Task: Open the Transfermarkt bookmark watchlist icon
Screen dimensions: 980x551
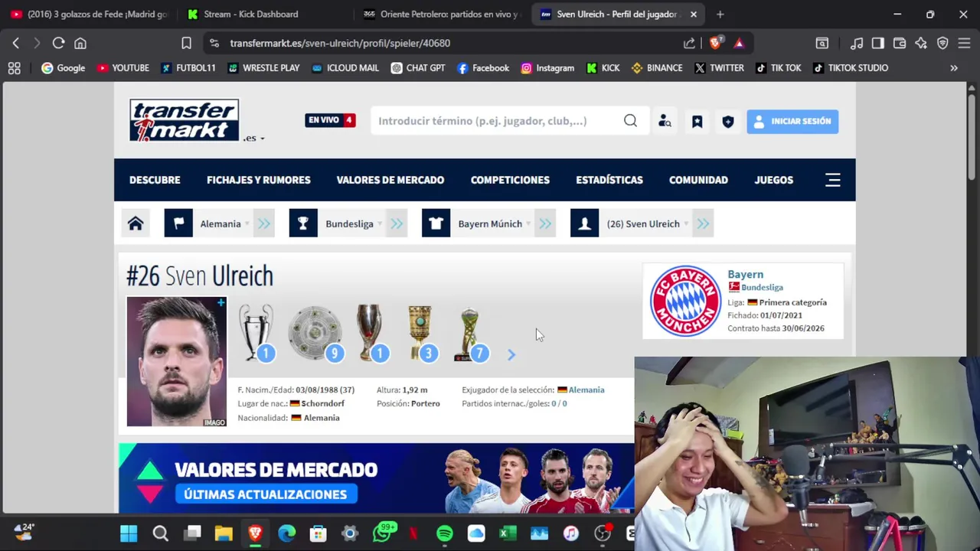Action: pos(697,122)
